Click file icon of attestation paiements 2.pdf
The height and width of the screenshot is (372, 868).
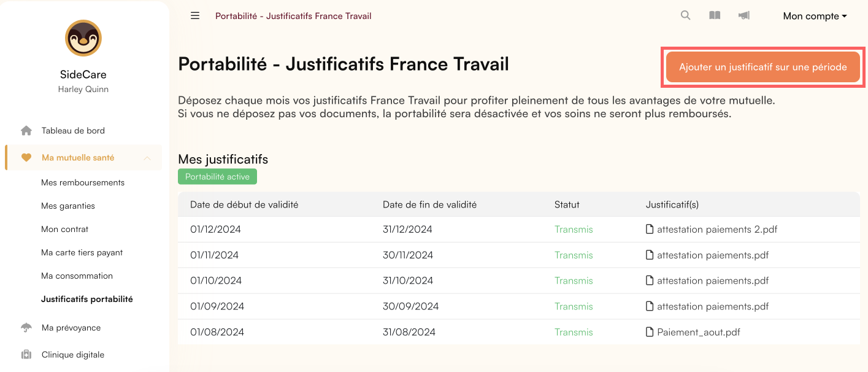tap(650, 230)
